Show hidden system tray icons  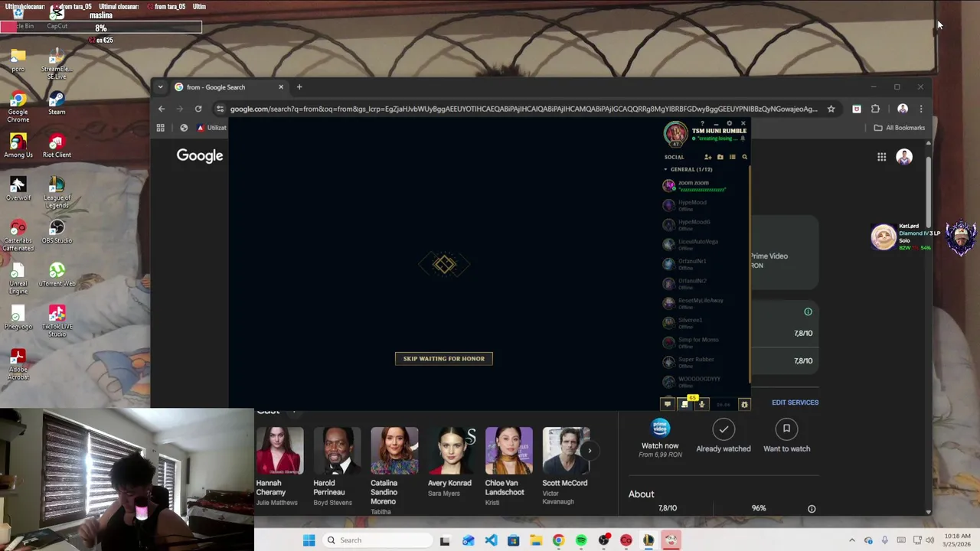851,540
